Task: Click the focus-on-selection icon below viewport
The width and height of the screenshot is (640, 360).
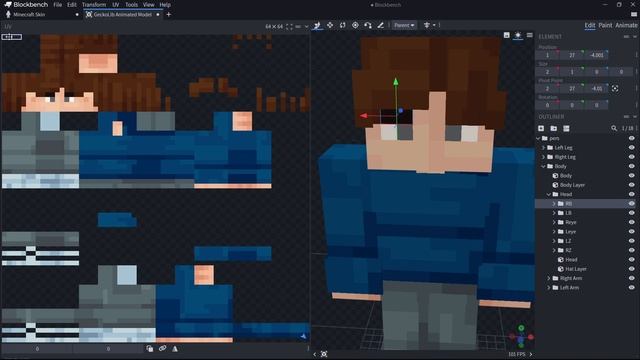Action: pos(324,354)
